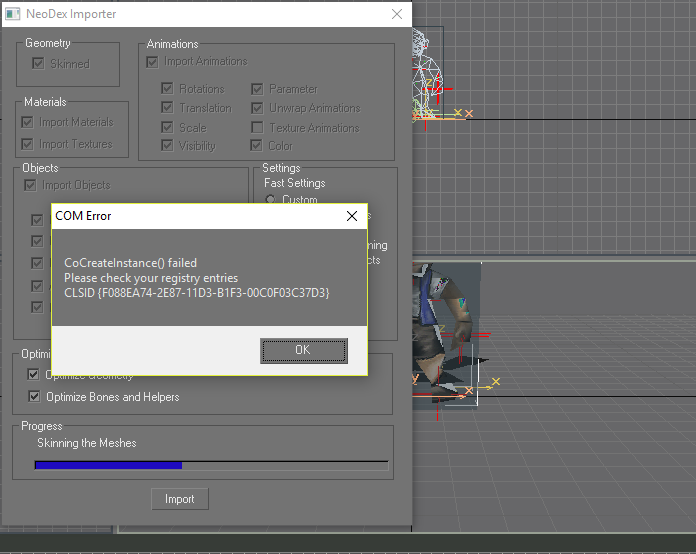Image resolution: width=696 pixels, height=554 pixels.
Task: Click the 'Skinning the Meshes' progress label
Action: point(87,443)
